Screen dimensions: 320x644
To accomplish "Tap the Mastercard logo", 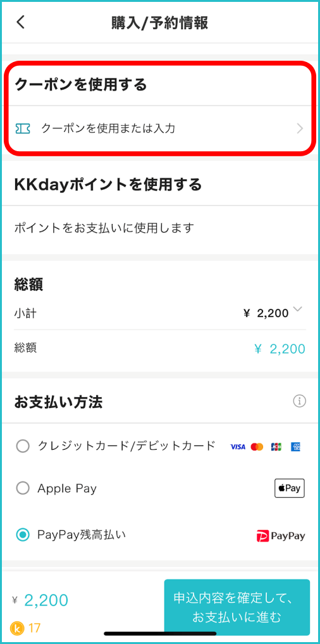I will [x=257, y=447].
